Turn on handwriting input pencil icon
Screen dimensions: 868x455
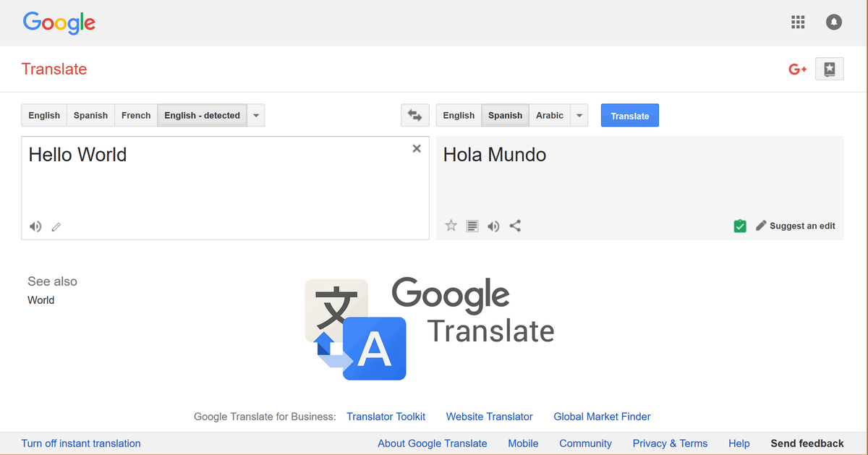56,226
